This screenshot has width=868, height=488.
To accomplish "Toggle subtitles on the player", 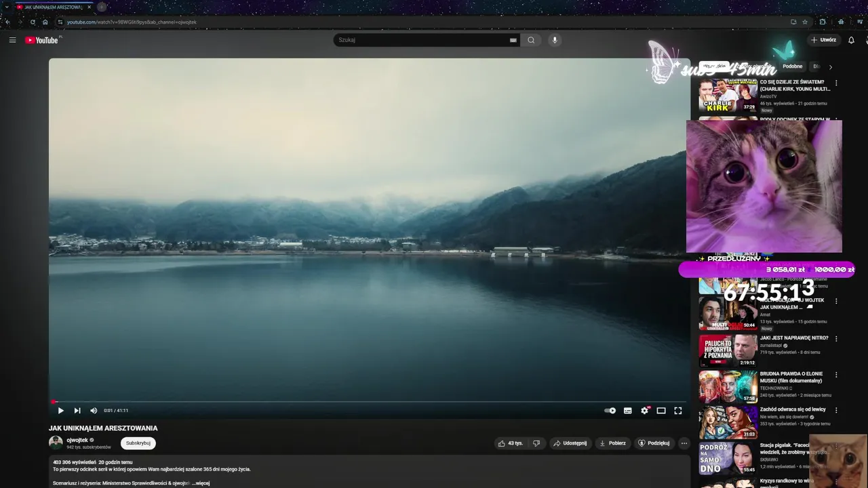I will coord(628,410).
